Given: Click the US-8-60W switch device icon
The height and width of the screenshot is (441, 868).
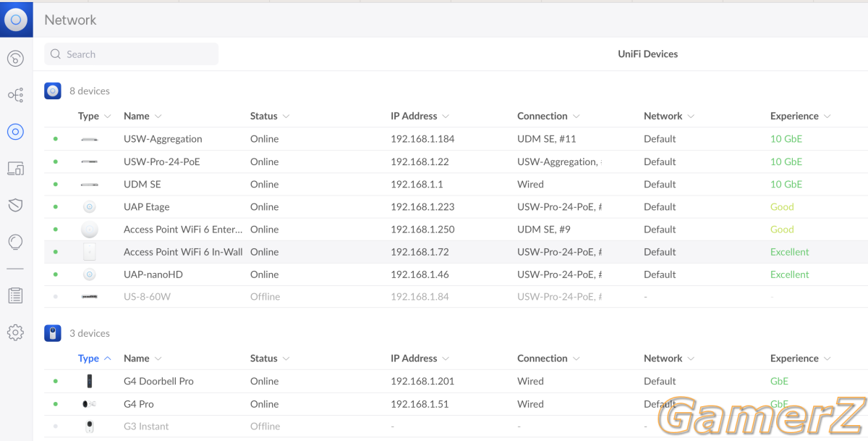Looking at the screenshot, I should click(x=90, y=297).
